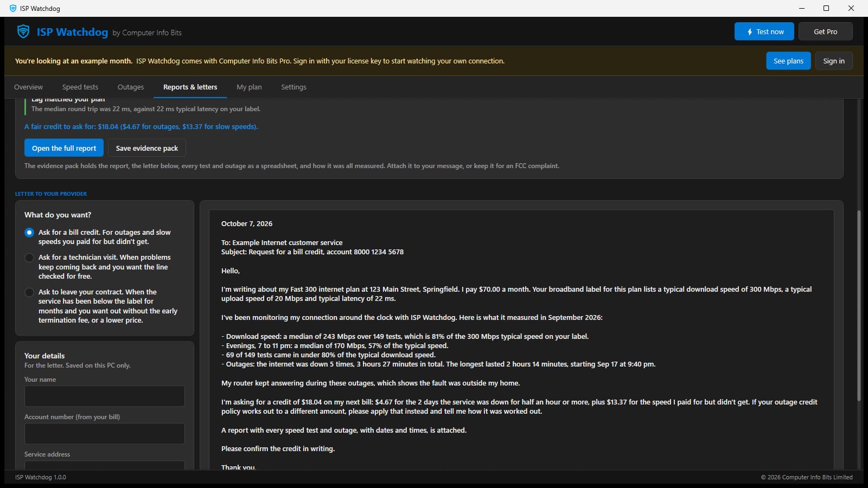Click 'Please confirm the credit in writing.'
The height and width of the screenshot is (488, 868).
[278, 448]
